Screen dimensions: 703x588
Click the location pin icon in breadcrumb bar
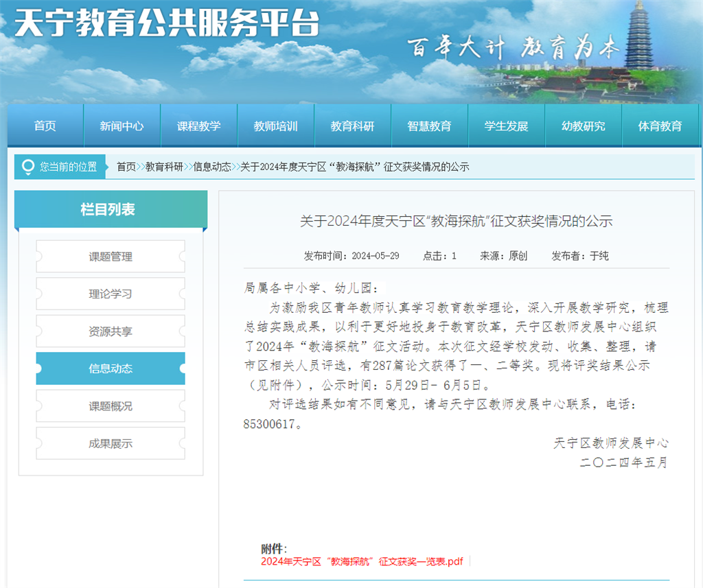[x=28, y=167]
